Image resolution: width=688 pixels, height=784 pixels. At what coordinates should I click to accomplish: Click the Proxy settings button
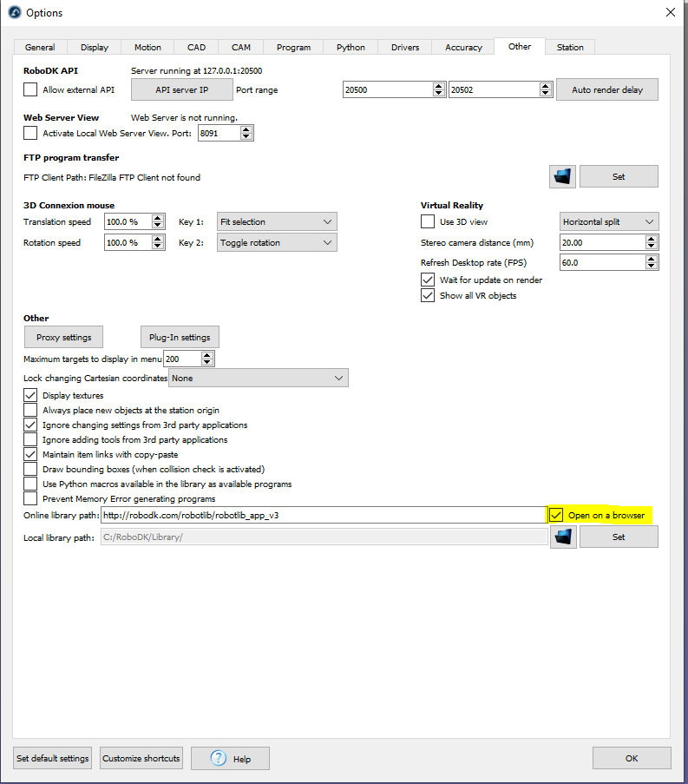pyautogui.click(x=63, y=337)
